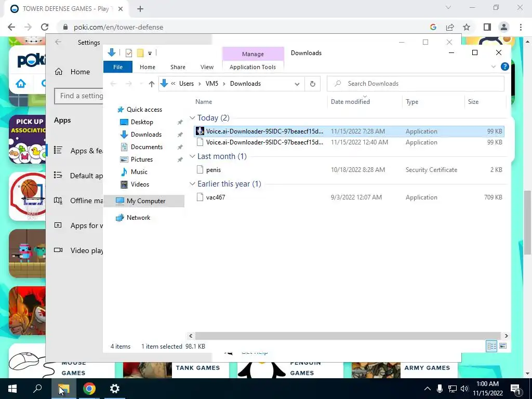Click Users in the address breadcrumb
The height and width of the screenshot is (399, 532).
(x=187, y=84)
